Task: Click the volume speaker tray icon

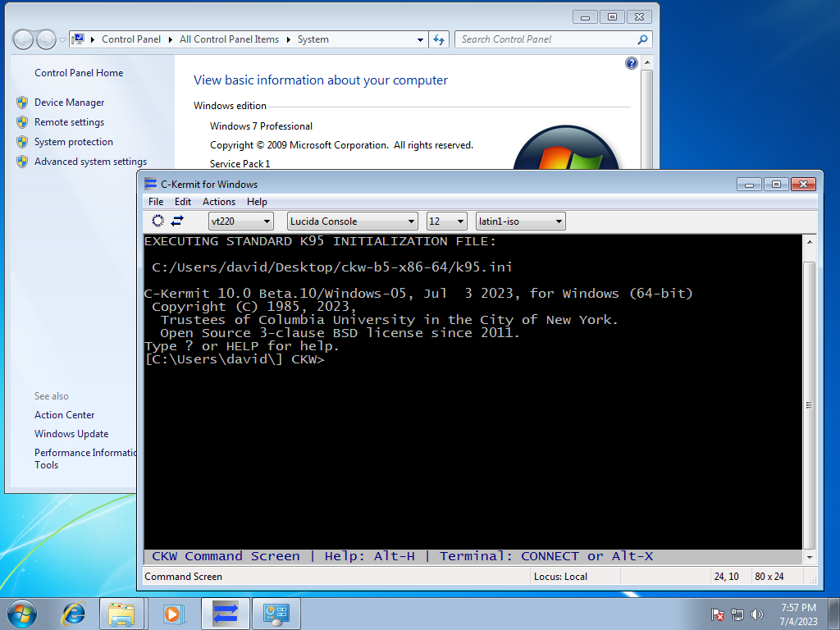Action: 757,614
